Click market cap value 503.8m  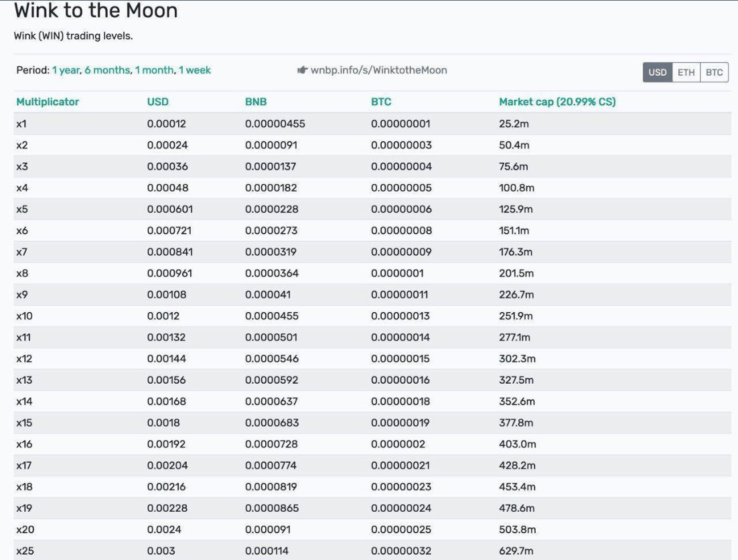[517, 529]
